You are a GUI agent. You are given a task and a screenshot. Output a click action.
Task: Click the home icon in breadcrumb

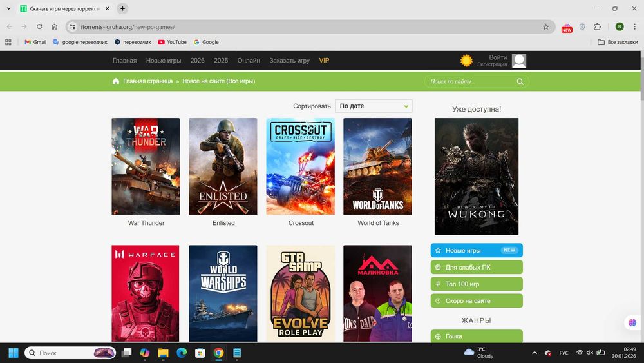116,81
